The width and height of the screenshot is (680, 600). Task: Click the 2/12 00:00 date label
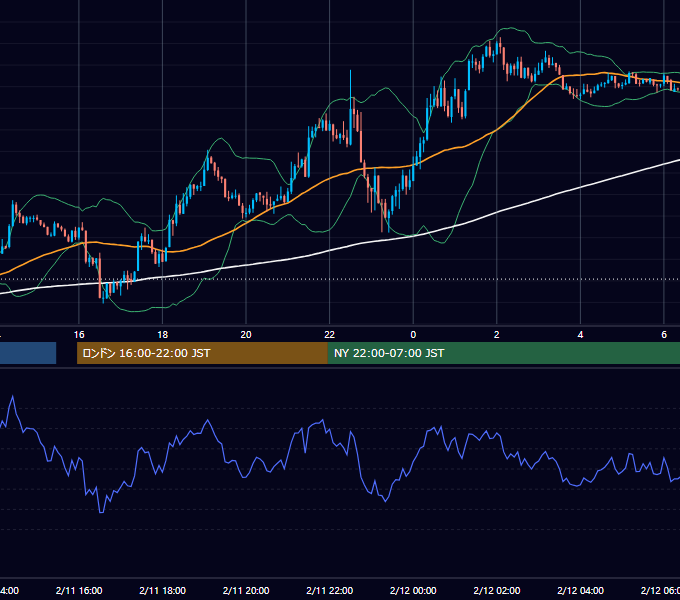(413, 590)
